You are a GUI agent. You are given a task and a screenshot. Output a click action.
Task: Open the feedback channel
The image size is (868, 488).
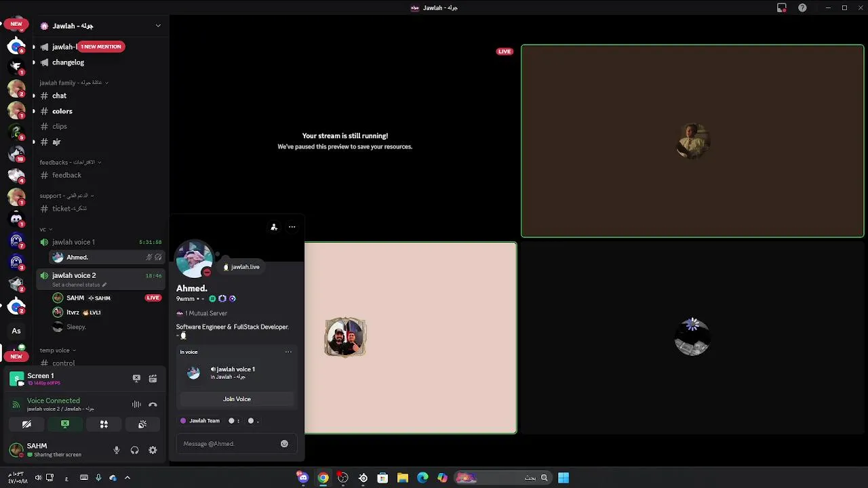(100, 175)
